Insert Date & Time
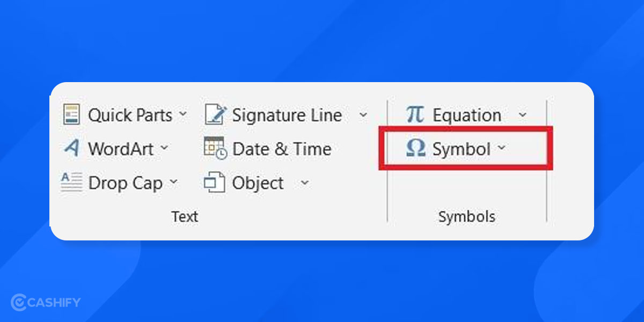This screenshot has width=644, height=322. pos(281,149)
